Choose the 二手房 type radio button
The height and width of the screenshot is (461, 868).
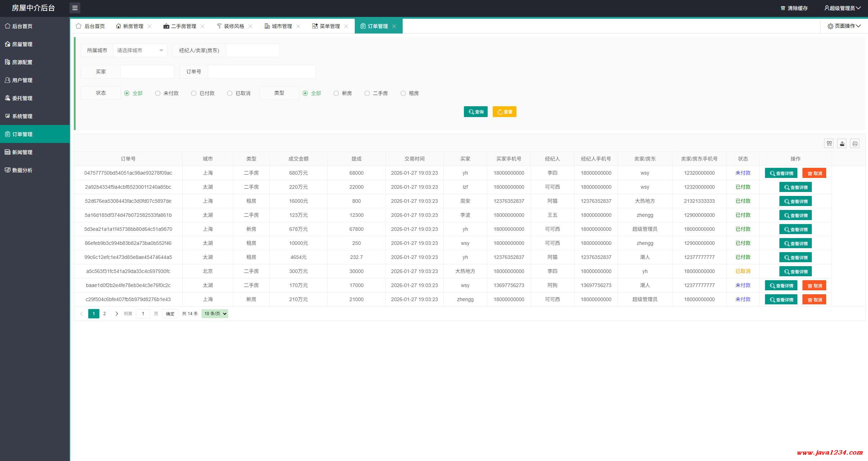367,93
